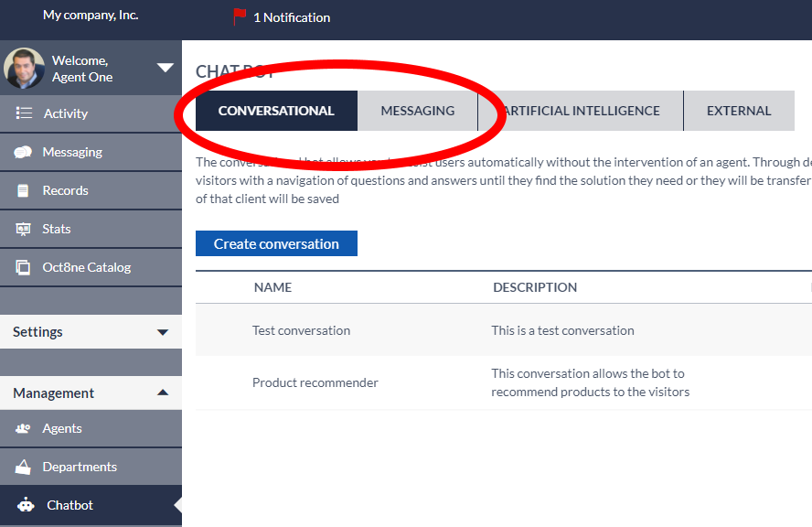Viewport: 812px width, 527px height.
Task: Click the Create conversation button
Action: [276, 243]
